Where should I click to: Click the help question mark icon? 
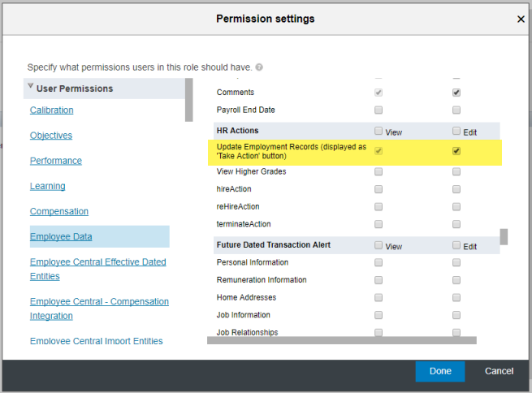point(259,67)
